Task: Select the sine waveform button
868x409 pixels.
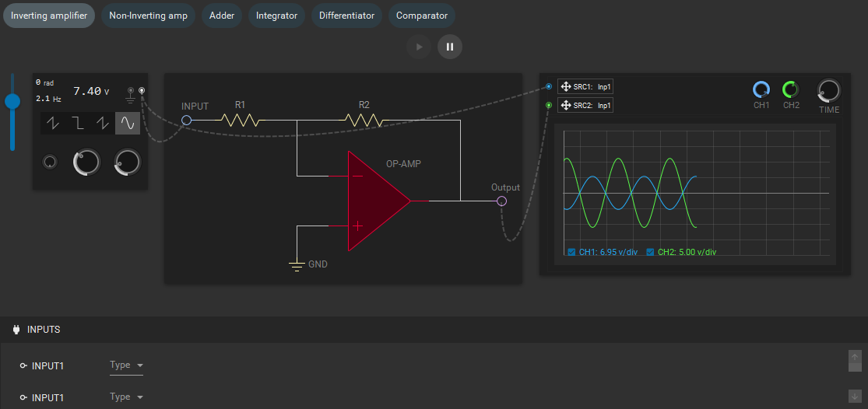Action: [x=128, y=124]
